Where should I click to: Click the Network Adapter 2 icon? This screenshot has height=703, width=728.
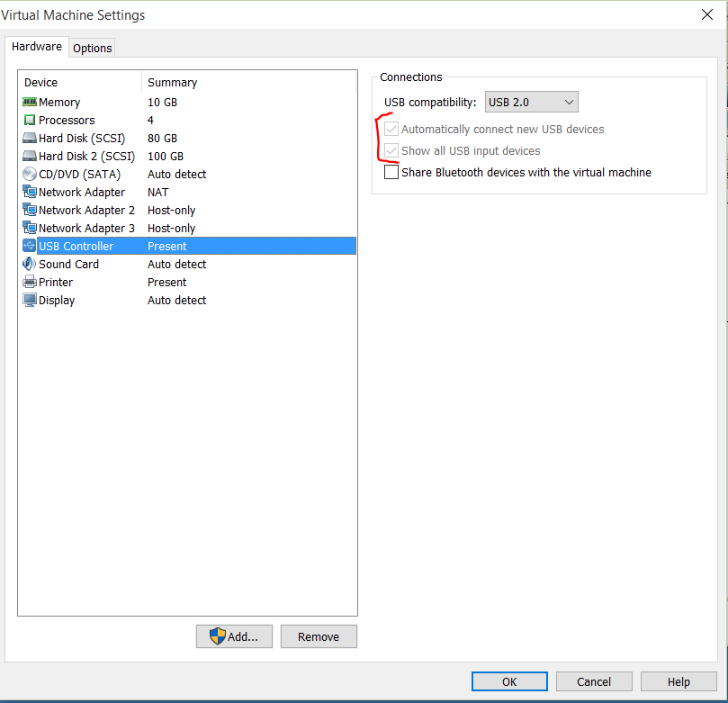(x=30, y=210)
